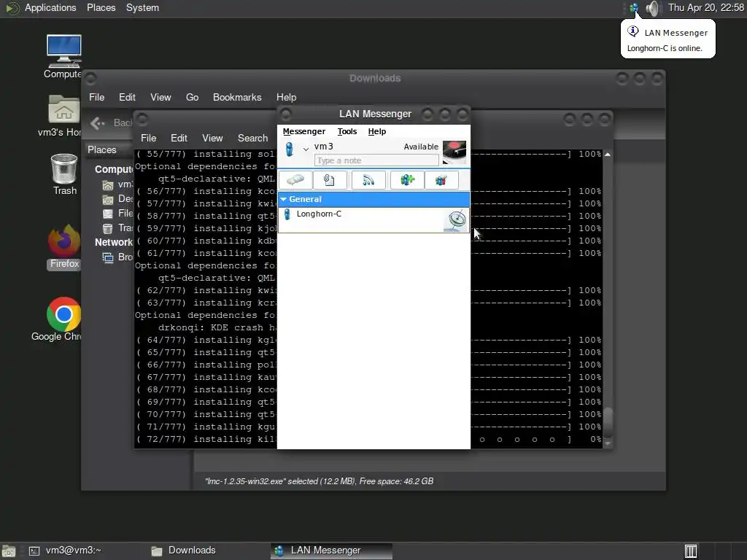Select the Trash entry in Places sidebar

click(x=119, y=228)
